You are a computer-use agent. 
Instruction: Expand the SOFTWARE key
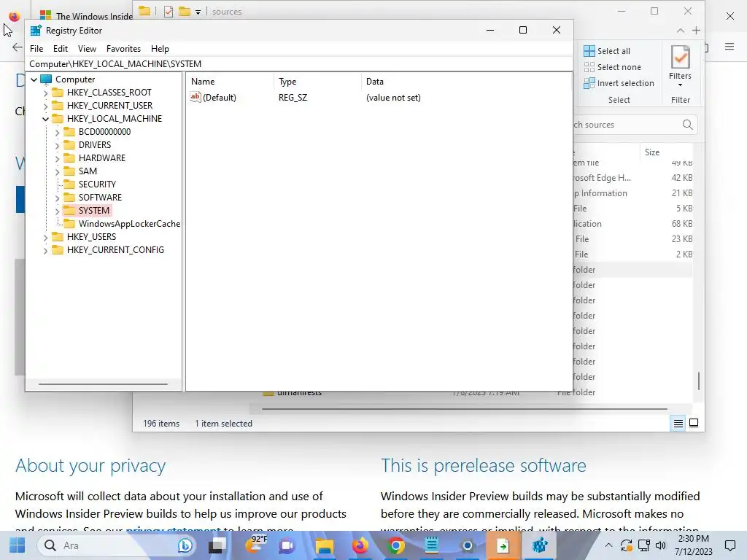[x=57, y=198]
